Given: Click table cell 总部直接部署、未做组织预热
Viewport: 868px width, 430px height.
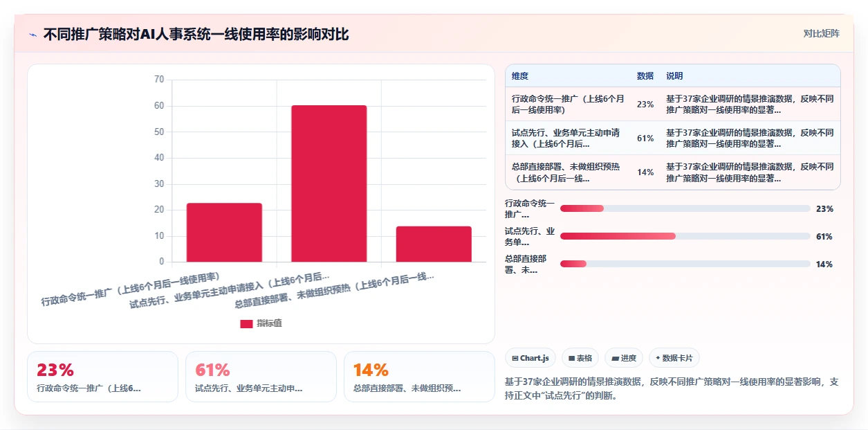Looking at the screenshot, I should tap(566, 172).
